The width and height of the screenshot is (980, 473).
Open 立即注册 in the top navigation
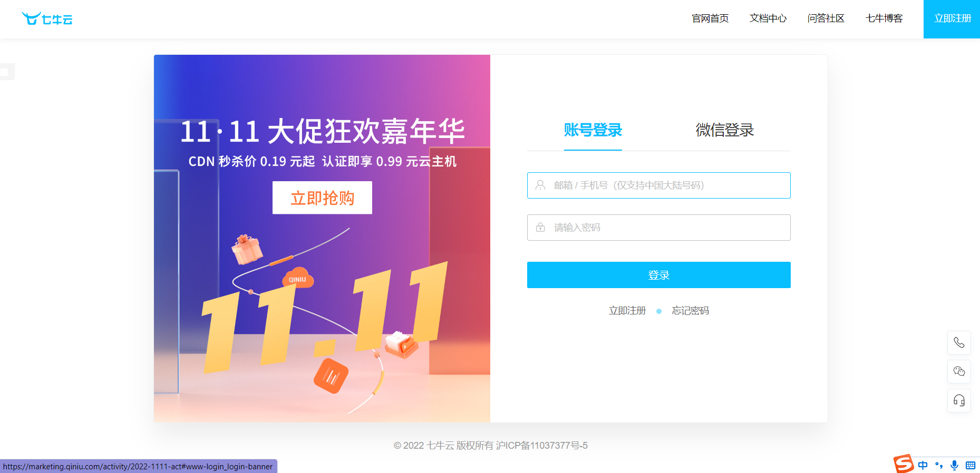(952, 19)
